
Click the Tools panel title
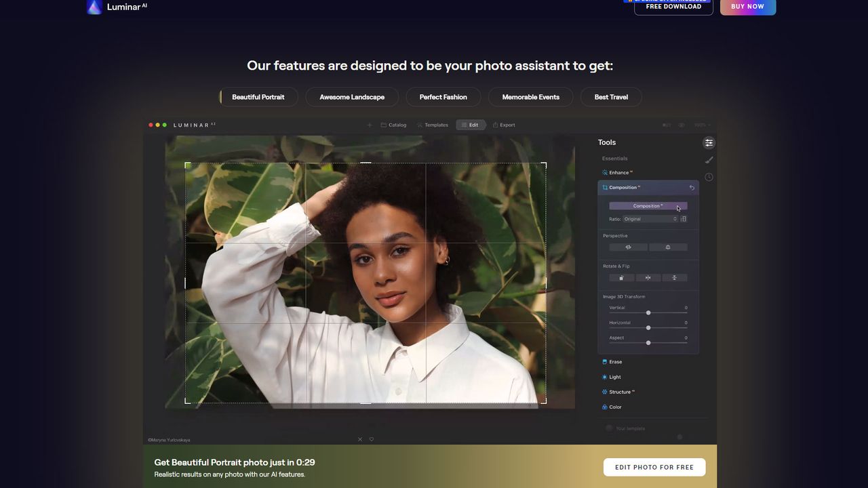coord(607,142)
